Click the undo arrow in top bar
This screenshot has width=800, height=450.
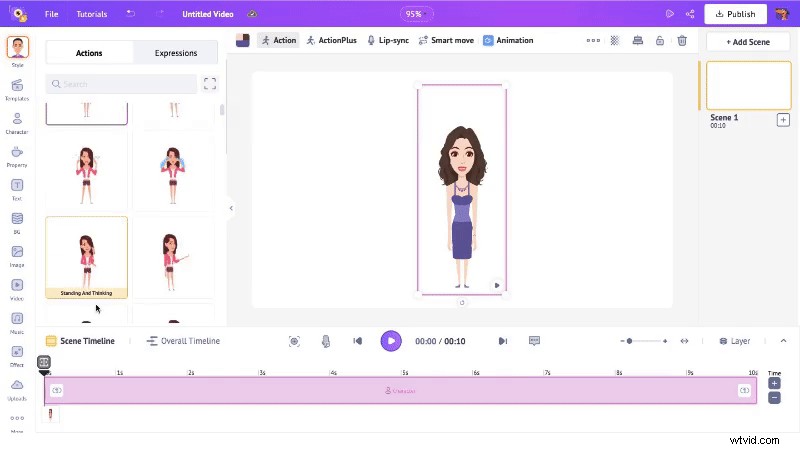131,14
